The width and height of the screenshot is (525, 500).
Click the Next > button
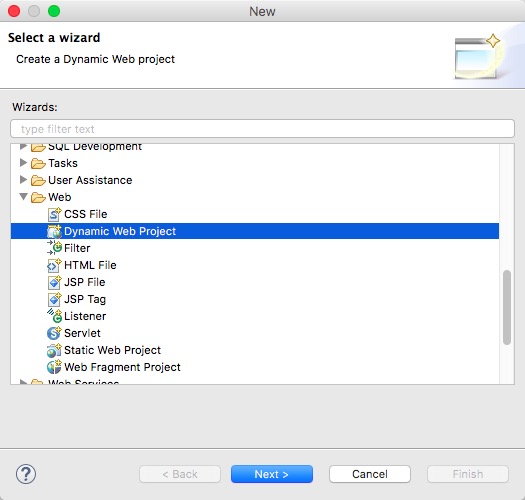pos(272,474)
